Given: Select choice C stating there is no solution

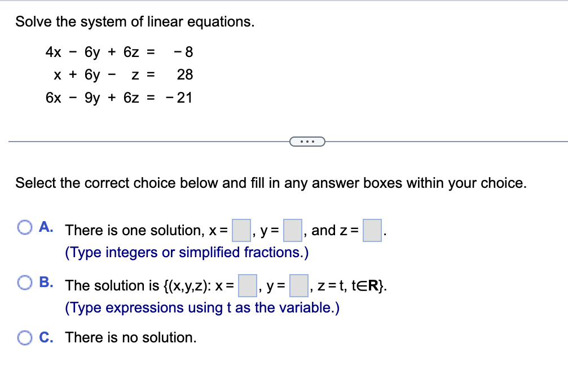Looking at the screenshot, I should [x=25, y=337].
